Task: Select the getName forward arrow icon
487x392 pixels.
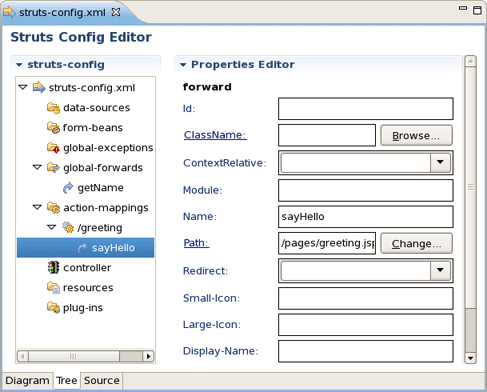Action: (x=68, y=188)
